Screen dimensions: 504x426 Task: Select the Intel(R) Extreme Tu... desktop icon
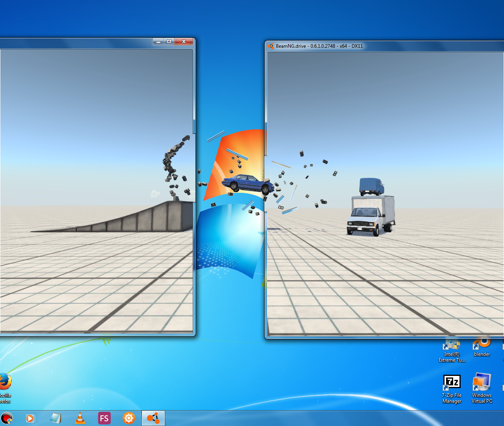coord(452,350)
